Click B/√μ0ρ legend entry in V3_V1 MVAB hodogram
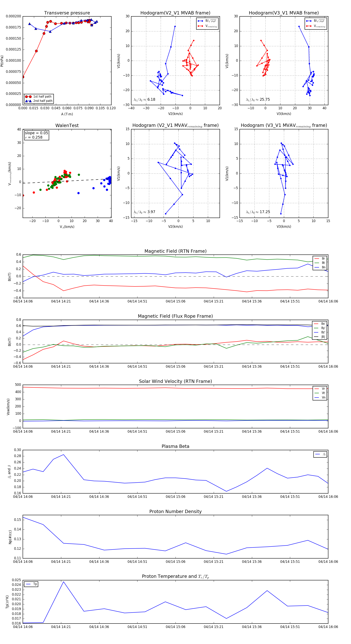351x644 pixels. 316,21
